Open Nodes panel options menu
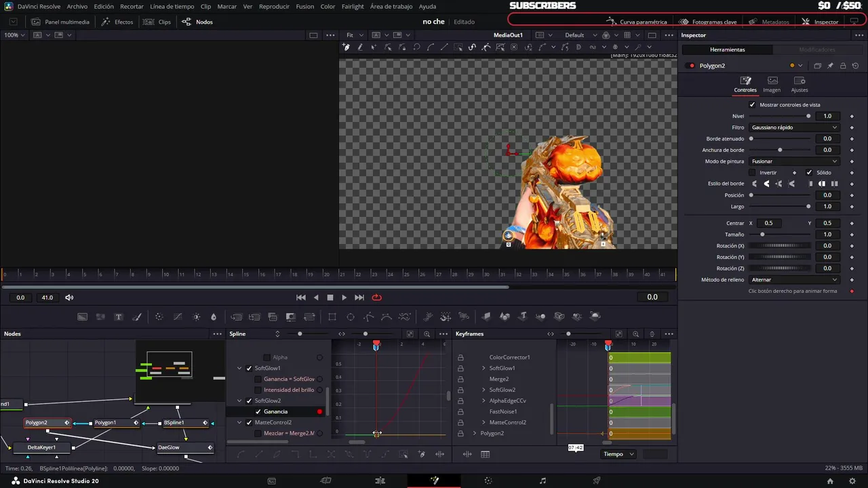The image size is (868, 488). tap(217, 333)
